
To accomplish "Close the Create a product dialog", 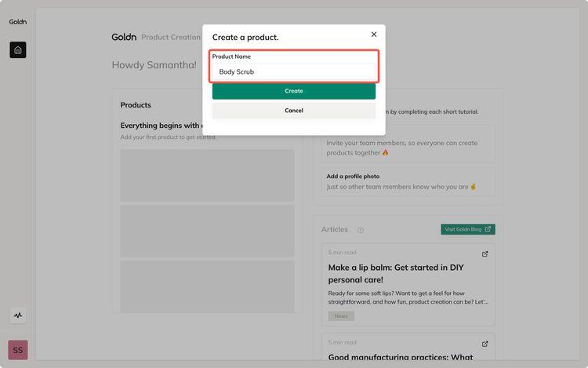I will (x=374, y=35).
